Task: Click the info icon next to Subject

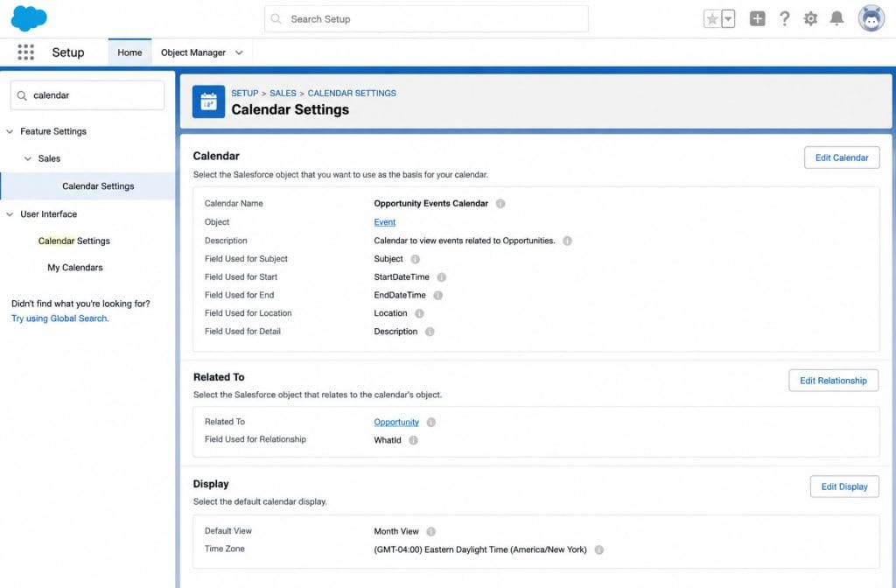Action: pos(416,259)
